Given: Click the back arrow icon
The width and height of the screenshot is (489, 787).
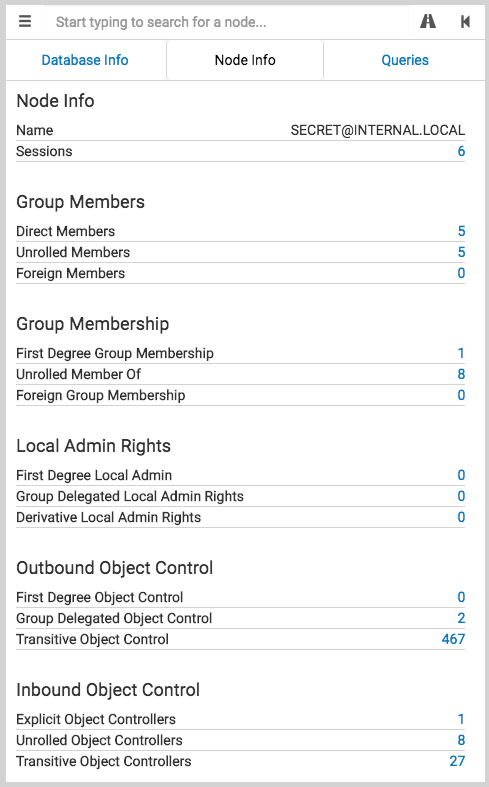Looking at the screenshot, I should pyautogui.click(x=465, y=22).
